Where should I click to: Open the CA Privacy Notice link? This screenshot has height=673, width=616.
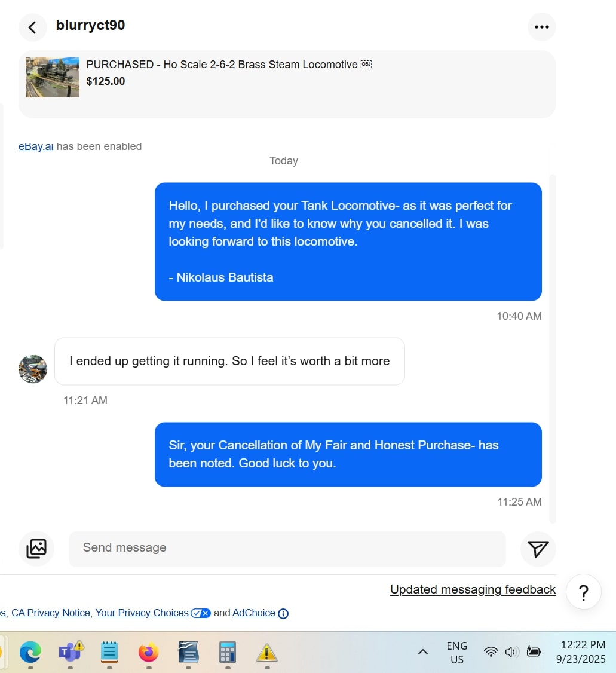(x=51, y=613)
